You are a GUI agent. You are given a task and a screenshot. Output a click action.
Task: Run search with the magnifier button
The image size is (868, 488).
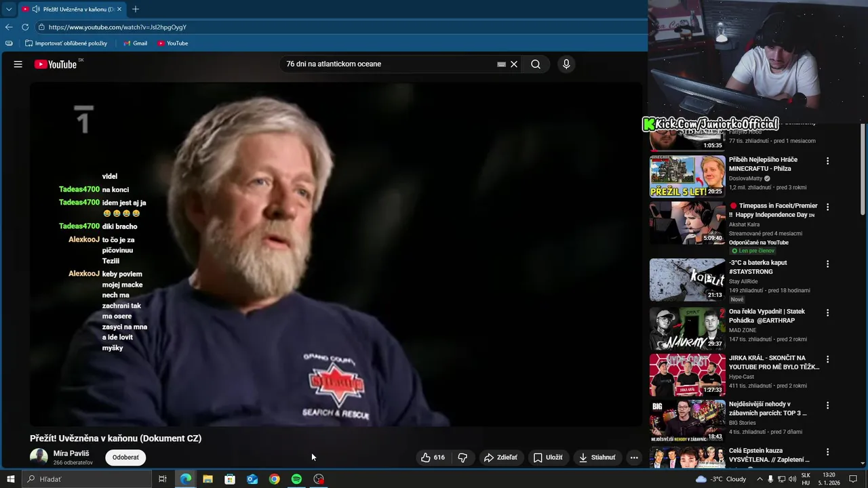tap(536, 64)
